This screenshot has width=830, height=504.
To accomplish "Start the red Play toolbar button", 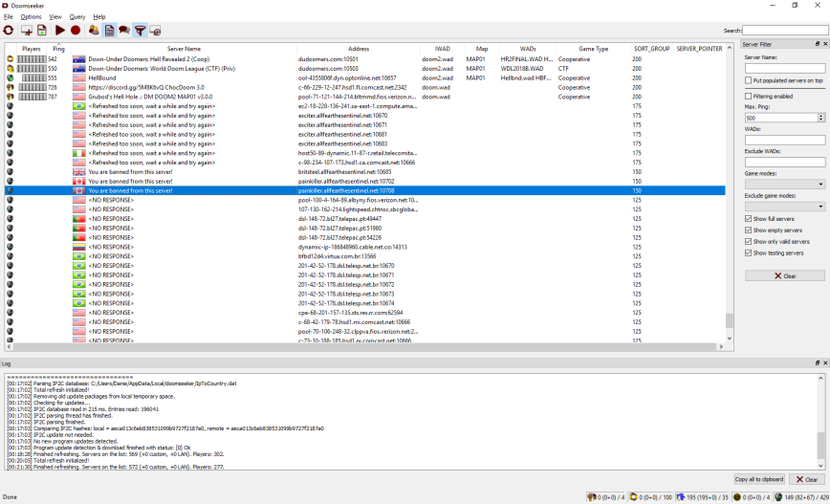I will click(x=60, y=31).
